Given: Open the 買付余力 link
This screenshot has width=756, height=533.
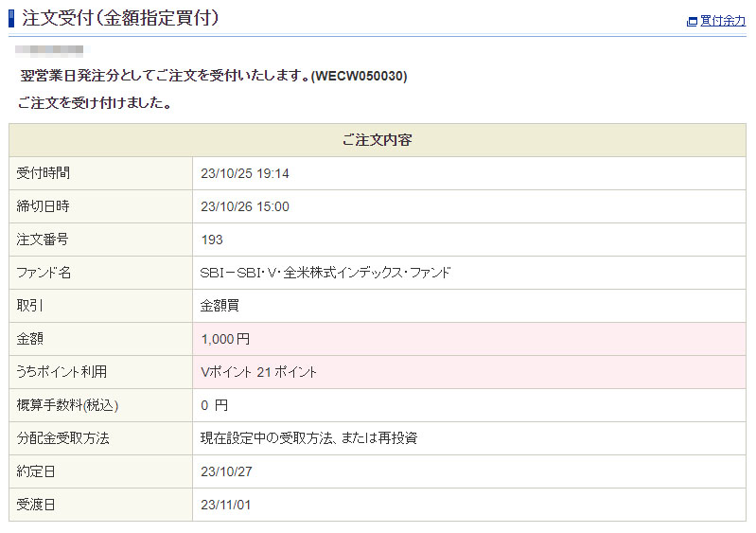Looking at the screenshot, I should tap(723, 21).
